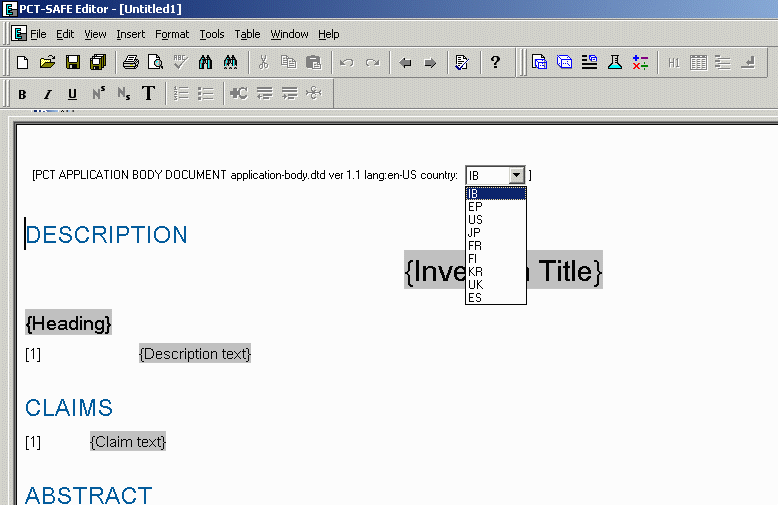The width and height of the screenshot is (779, 506).
Task: Select the {Heading} placeholder field
Action: tap(68, 323)
